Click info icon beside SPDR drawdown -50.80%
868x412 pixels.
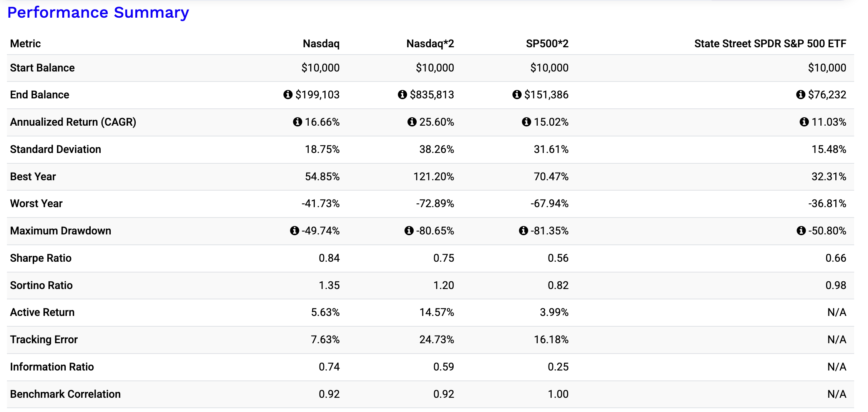coord(801,231)
